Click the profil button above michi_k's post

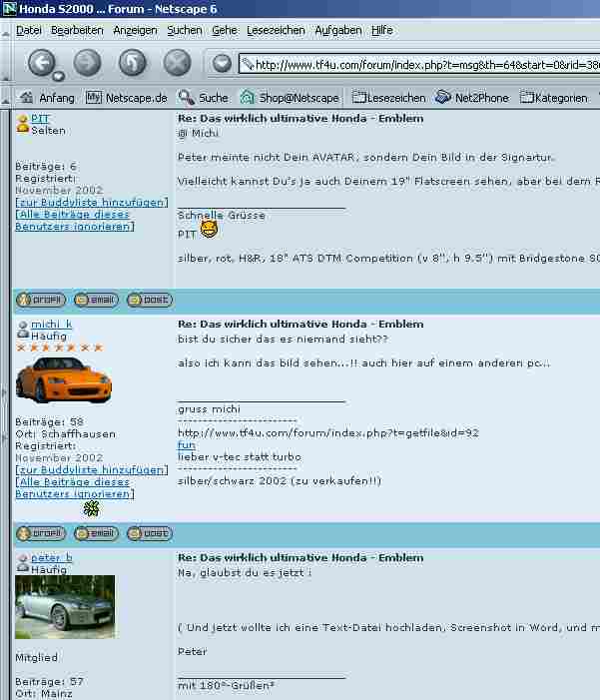(41, 300)
